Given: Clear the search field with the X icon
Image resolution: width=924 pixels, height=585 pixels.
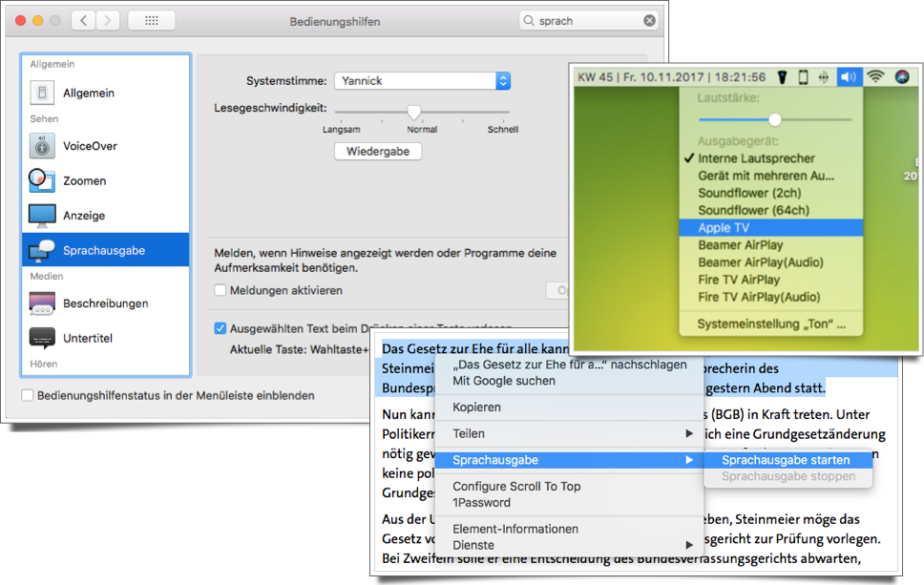Looking at the screenshot, I should coord(649,20).
